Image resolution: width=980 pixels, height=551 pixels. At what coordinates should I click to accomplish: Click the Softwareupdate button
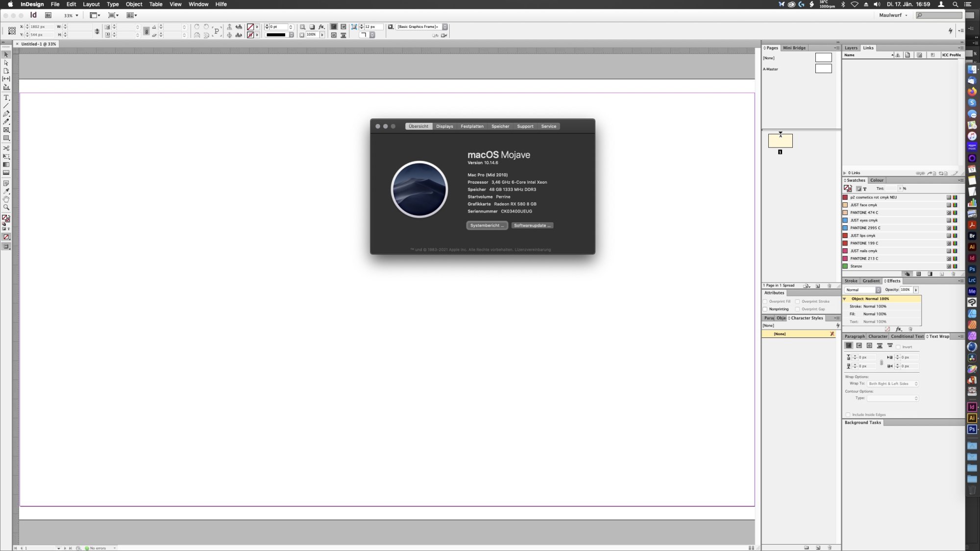532,225
